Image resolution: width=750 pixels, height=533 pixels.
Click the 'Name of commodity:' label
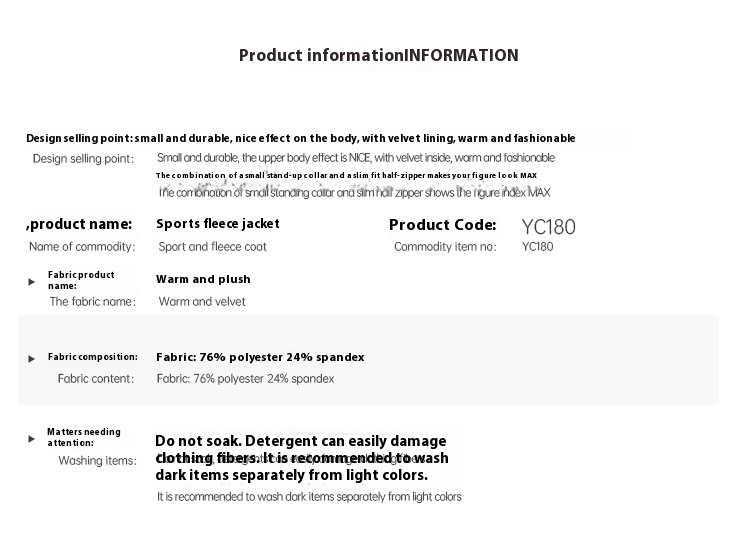click(82, 247)
